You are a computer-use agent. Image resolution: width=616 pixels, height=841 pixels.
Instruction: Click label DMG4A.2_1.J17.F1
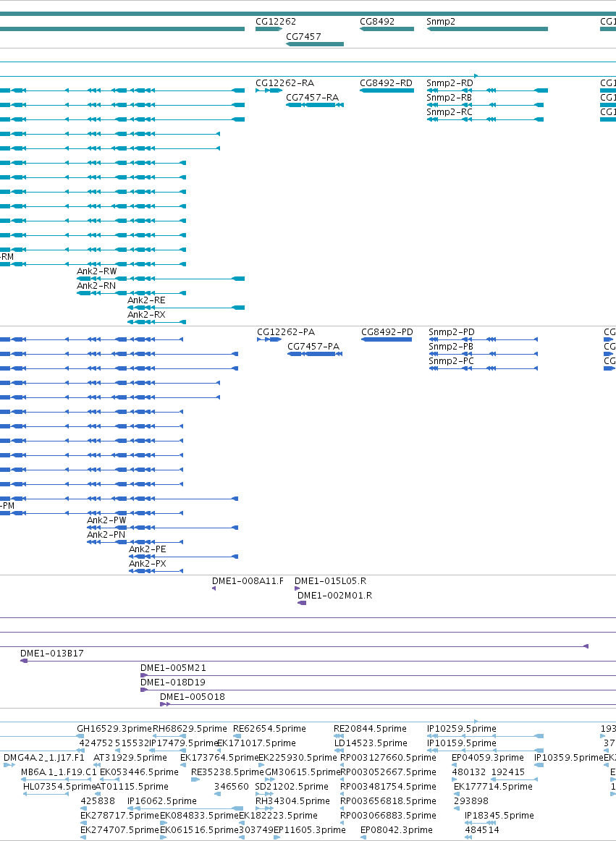point(44,757)
